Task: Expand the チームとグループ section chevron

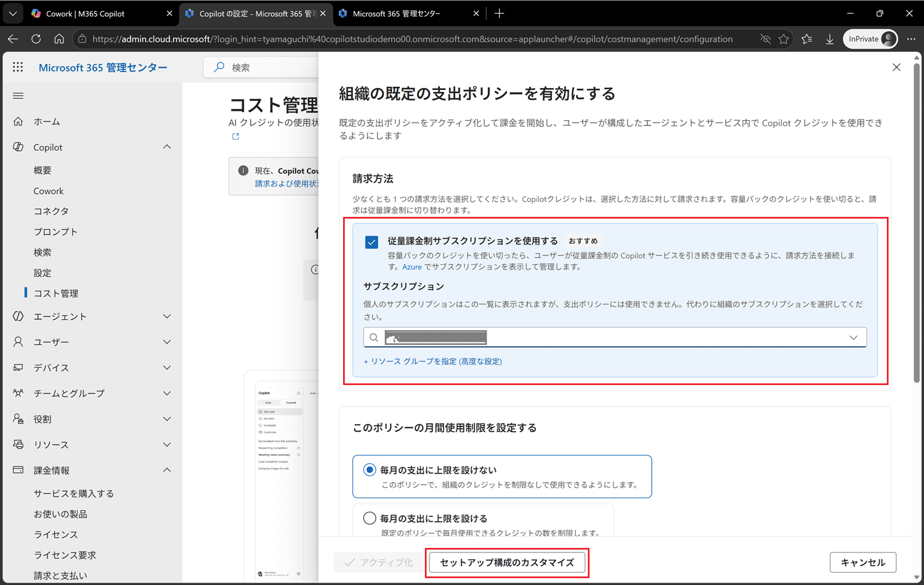Action: click(x=167, y=393)
